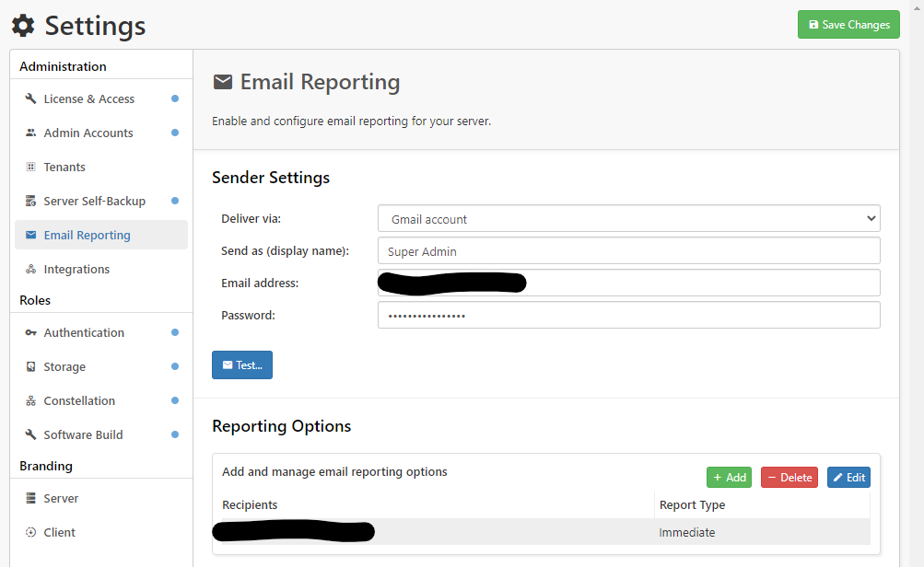Select the Immediate report type row

pyautogui.click(x=686, y=532)
